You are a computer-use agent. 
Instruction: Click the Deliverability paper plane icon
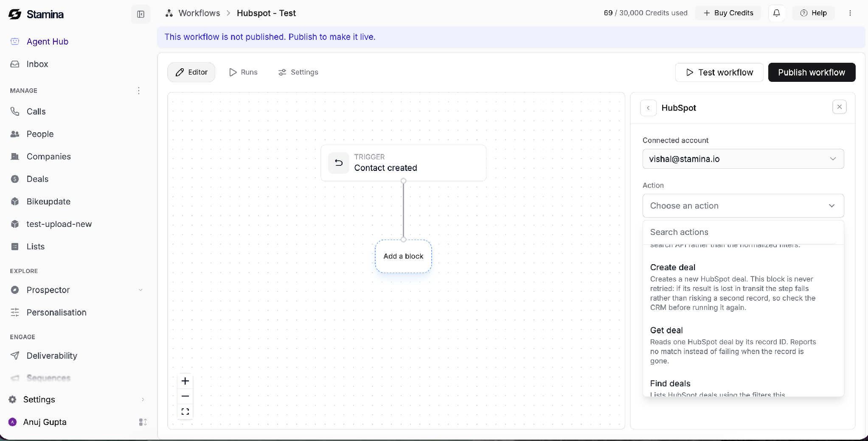tap(15, 356)
